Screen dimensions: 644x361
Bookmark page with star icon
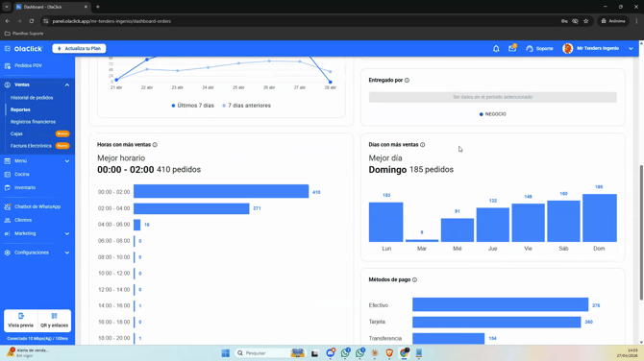586,21
